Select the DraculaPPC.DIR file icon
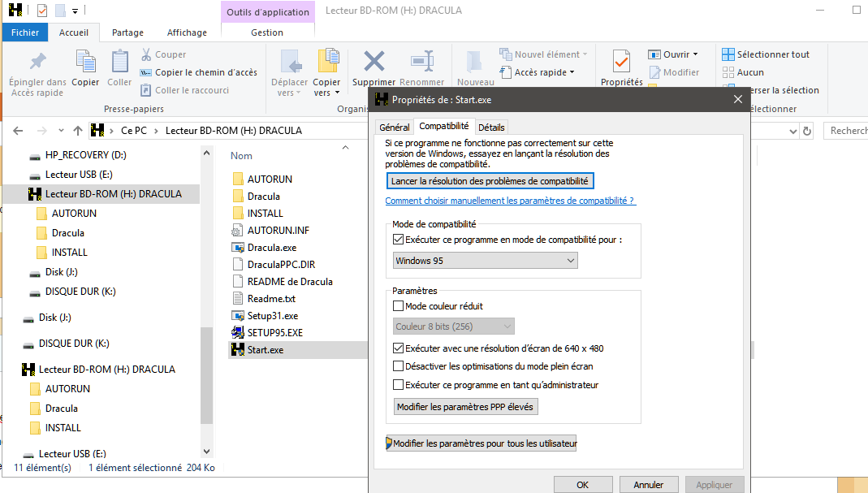 coord(238,265)
